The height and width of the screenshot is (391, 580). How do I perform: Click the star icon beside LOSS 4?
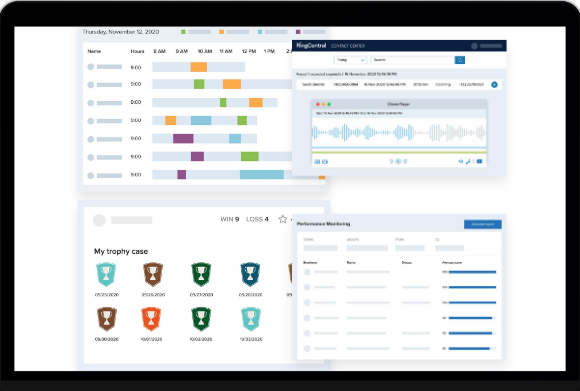pos(283,219)
